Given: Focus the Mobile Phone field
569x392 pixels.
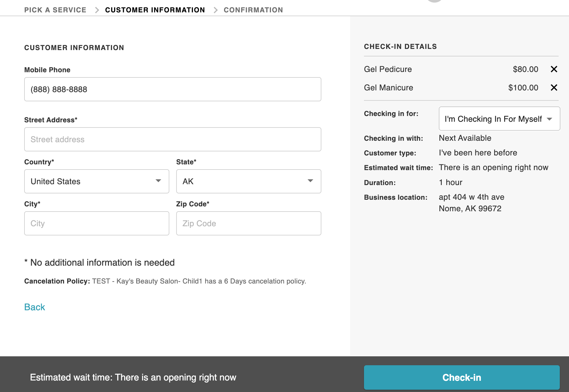Looking at the screenshot, I should tap(172, 89).
